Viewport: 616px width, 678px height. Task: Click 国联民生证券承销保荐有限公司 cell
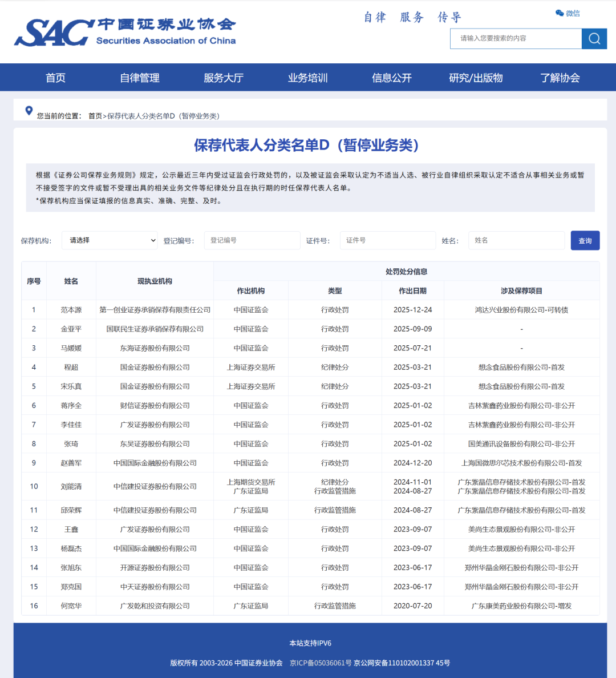pyautogui.click(x=155, y=329)
